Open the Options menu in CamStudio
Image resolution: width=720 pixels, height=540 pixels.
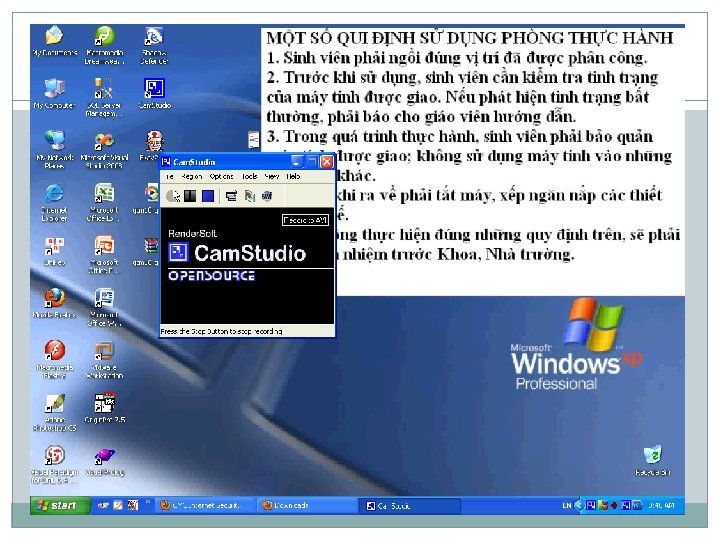pos(221,176)
